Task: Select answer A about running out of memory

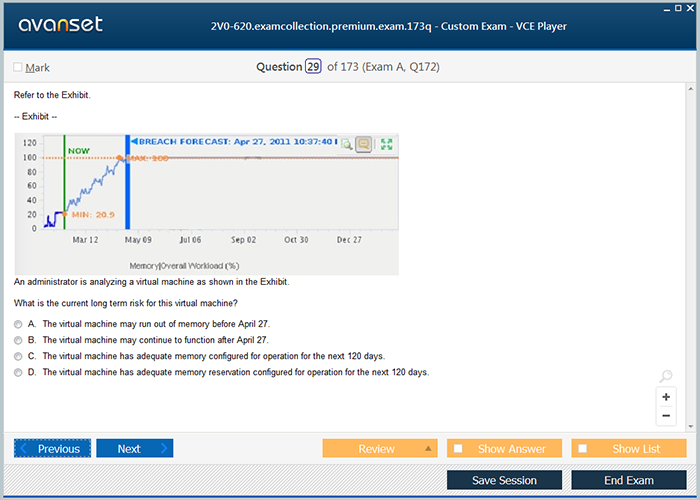Action: pos(19,325)
